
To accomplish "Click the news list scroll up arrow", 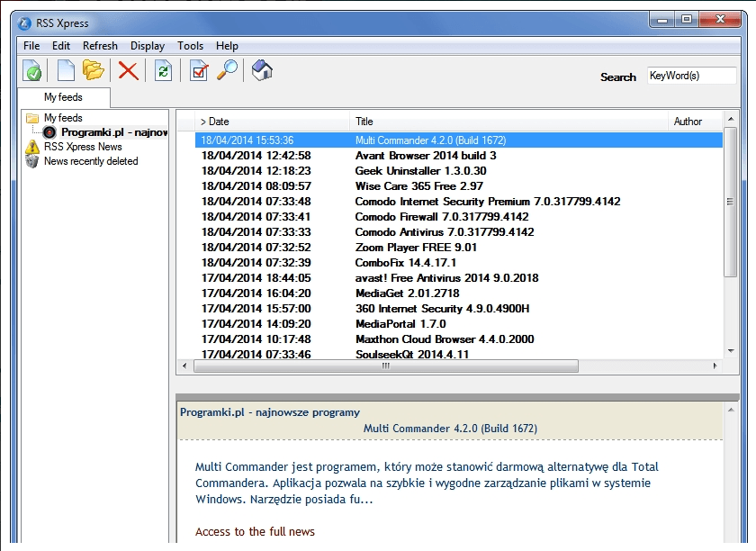I will point(731,119).
